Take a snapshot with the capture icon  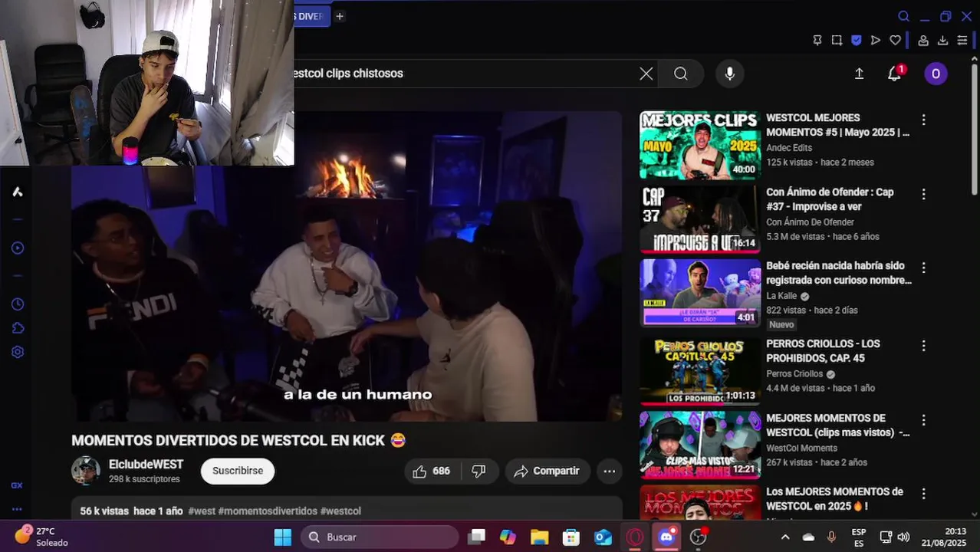point(837,41)
